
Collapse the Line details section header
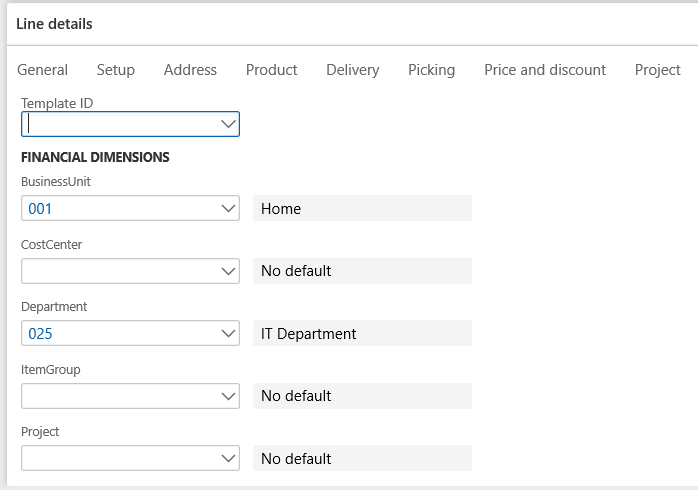(x=55, y=24)
